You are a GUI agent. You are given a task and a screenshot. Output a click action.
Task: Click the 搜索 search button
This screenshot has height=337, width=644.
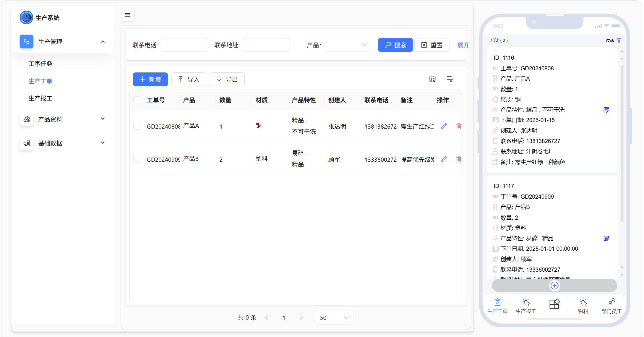coord(395,45)
